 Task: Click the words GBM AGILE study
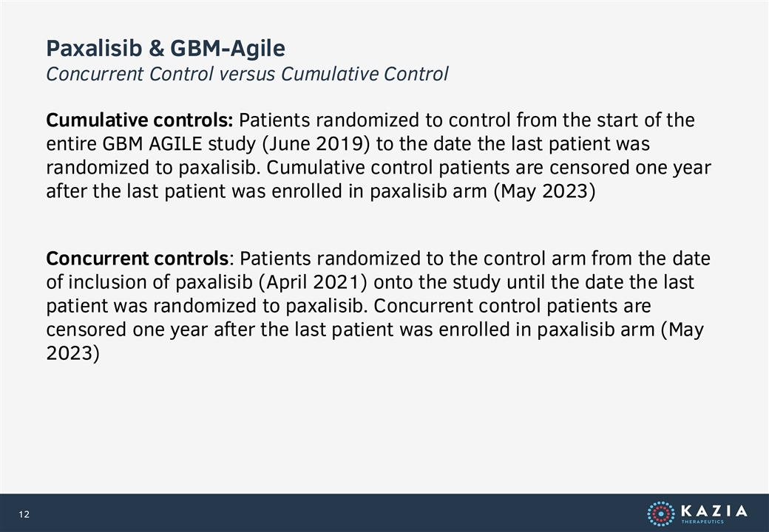pos(179,144)
